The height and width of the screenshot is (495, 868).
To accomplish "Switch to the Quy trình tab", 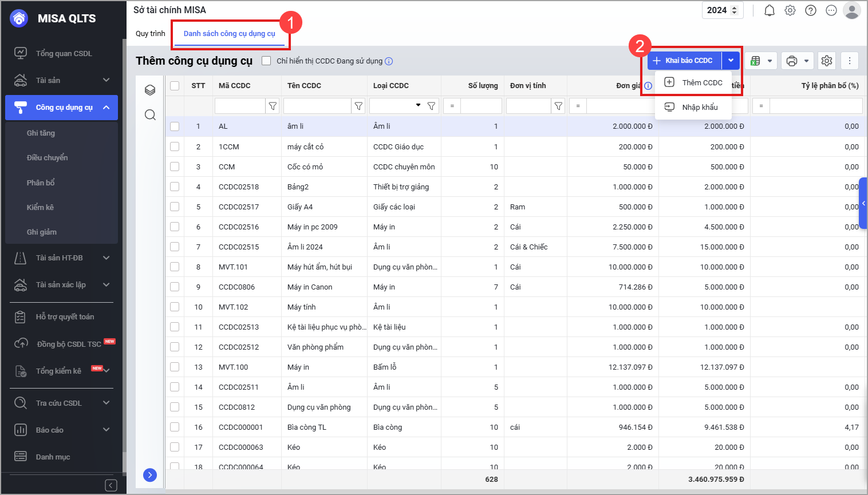I will click(150, 34).
